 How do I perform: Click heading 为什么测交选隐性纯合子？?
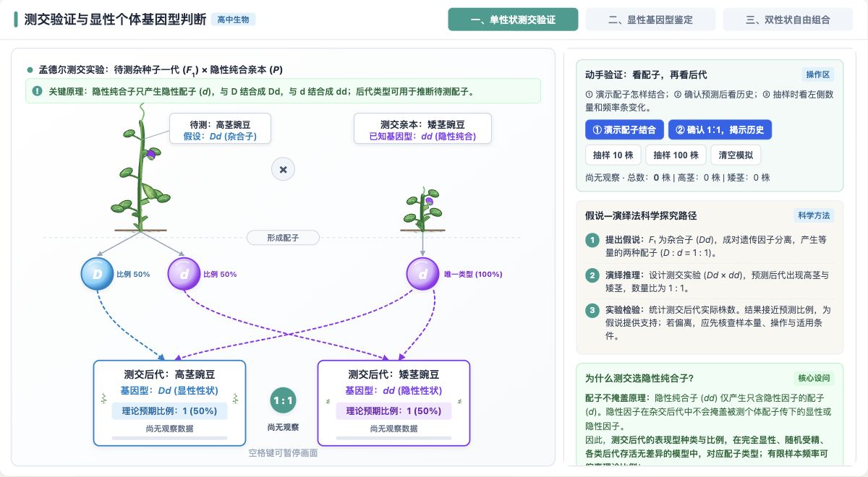pos(639,378)
